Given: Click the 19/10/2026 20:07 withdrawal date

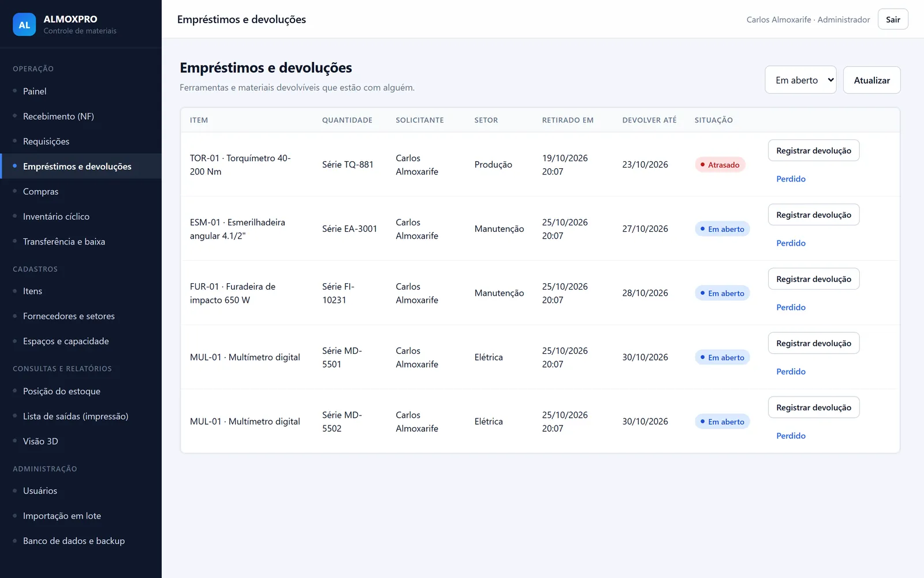Looking at the screenshot, I should point(565,165).
